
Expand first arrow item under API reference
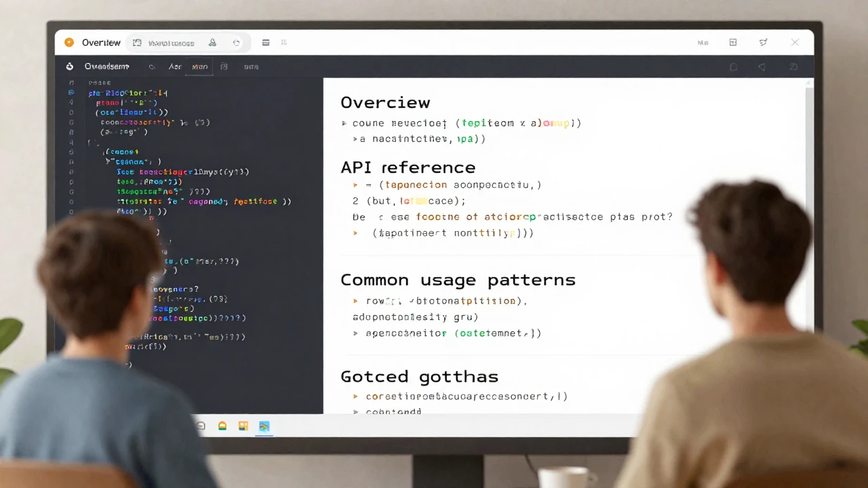pos(355,184)
